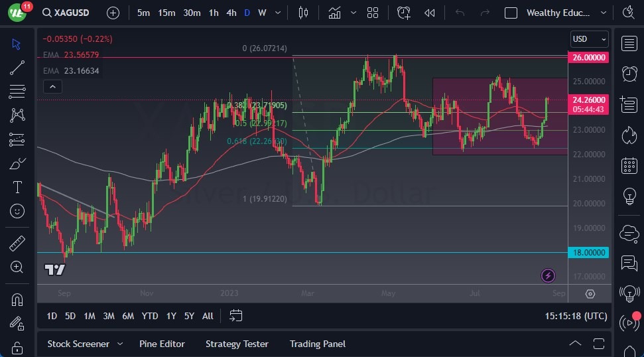Open the economic Calendar sidebar icon
The image size is (644, 357).
pyautogui.click(x=629, y=166)
